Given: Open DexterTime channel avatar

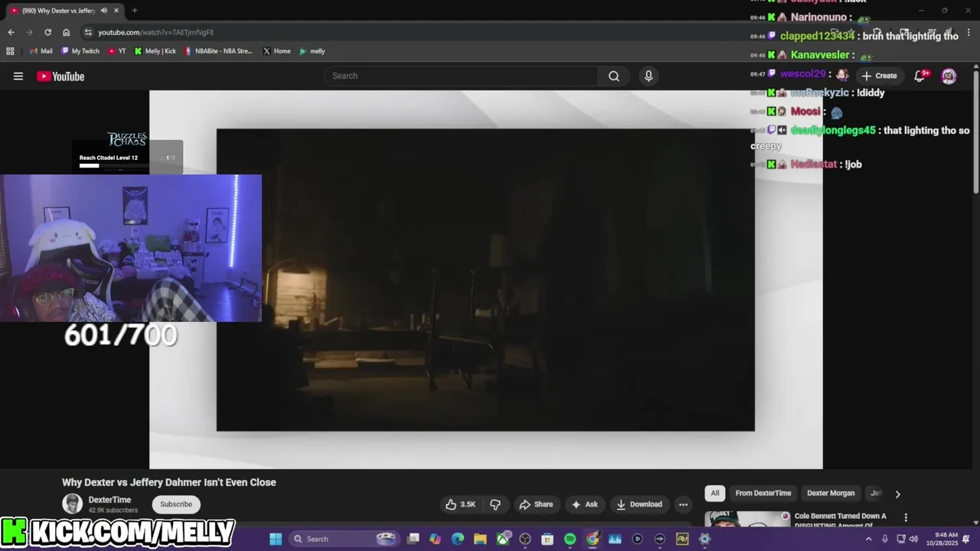Looking at the screenshot, I should click(72, 504).
